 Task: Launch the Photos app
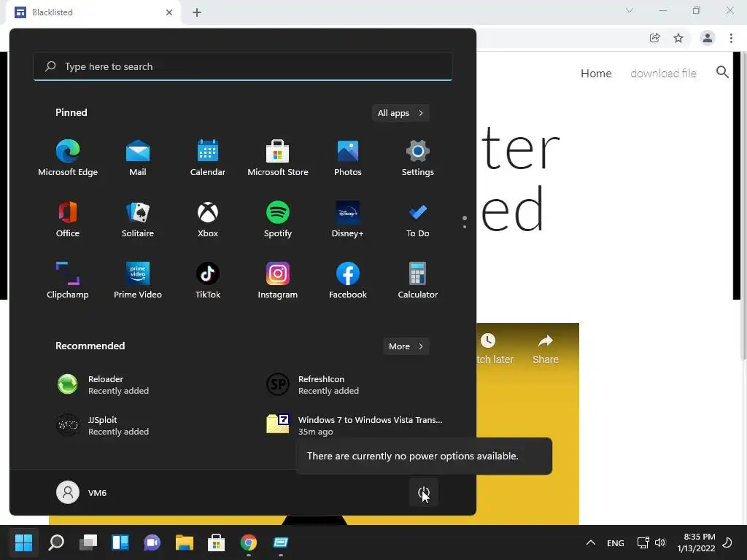tap(348, 158)
